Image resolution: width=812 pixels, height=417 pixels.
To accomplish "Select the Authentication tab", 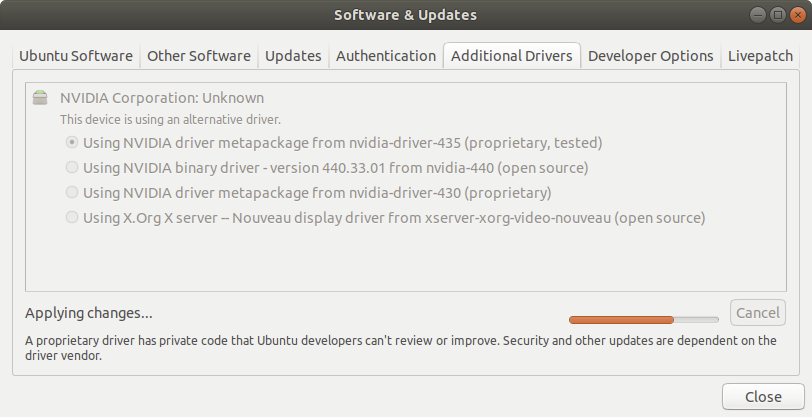I will tap(386, 56).
